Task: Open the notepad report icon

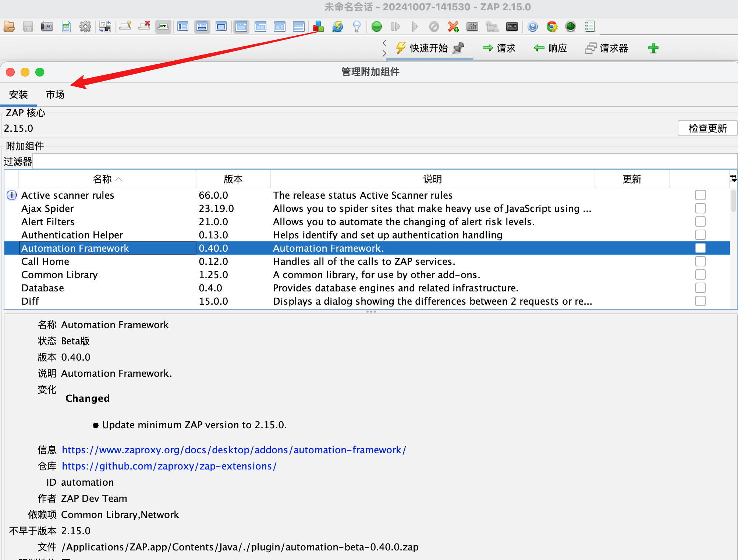Action: (590, 26)
